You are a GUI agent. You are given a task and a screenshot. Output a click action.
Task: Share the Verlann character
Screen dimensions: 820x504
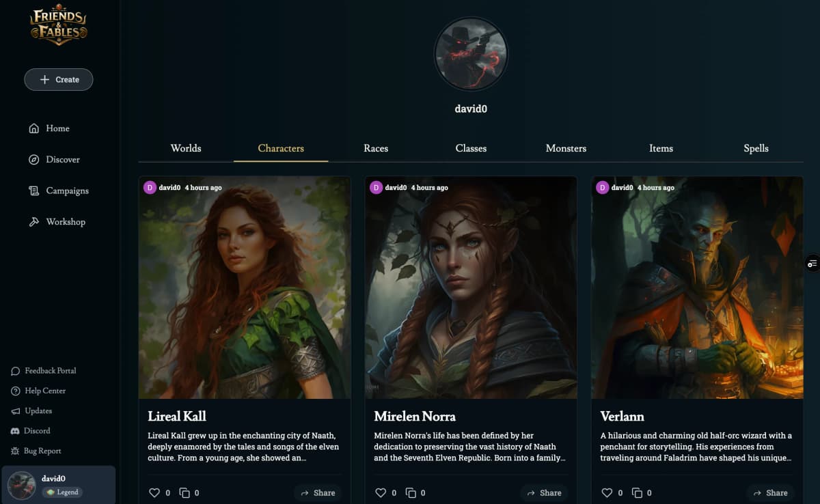(770, 492)
